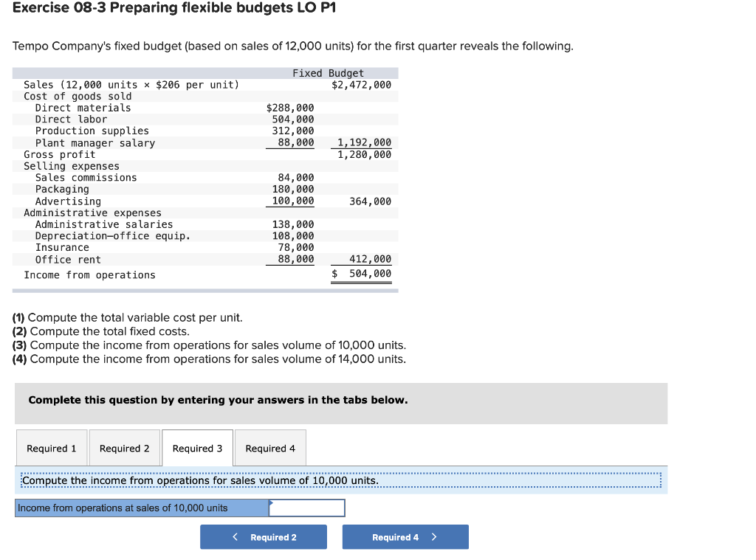Click the instruction 'Compute the income from operations for sales volume of 10,000 units.'
Screen dimensions: 756x560
[201, 480]
